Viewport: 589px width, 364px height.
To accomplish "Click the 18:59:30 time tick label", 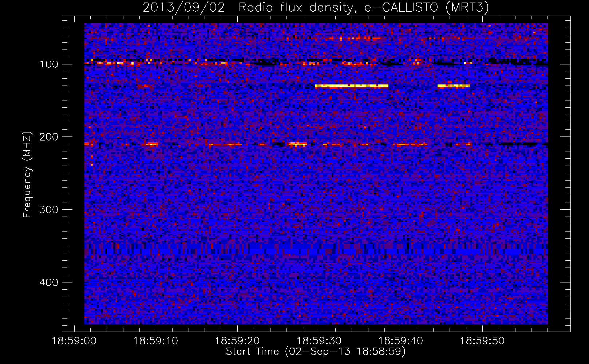I will click(319, 341).
